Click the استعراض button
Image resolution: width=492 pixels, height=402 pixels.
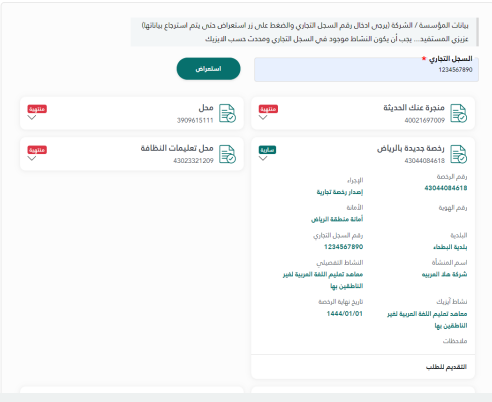[208, 69]
